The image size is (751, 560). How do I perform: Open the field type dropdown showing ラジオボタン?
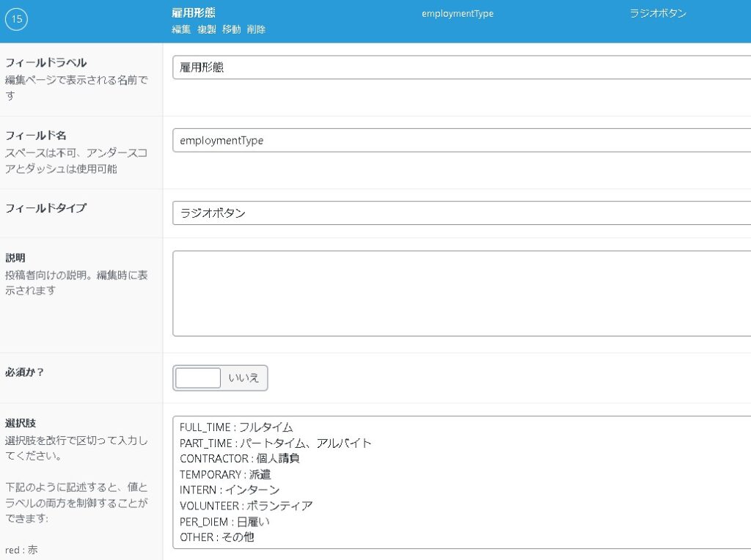coord(461,213)
